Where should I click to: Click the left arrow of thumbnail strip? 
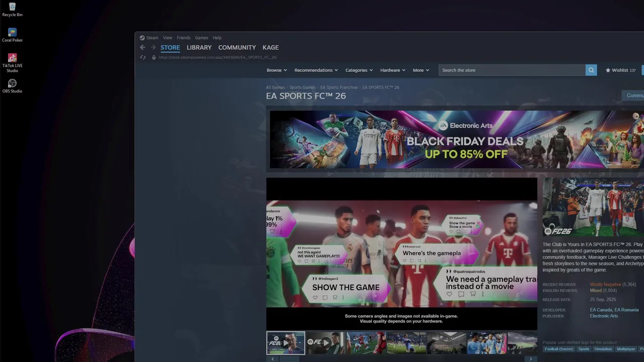[273, 359]
